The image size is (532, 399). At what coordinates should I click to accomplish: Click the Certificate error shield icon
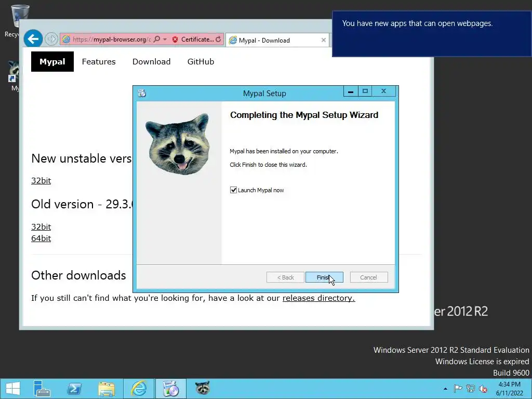[x=175, y=39]
